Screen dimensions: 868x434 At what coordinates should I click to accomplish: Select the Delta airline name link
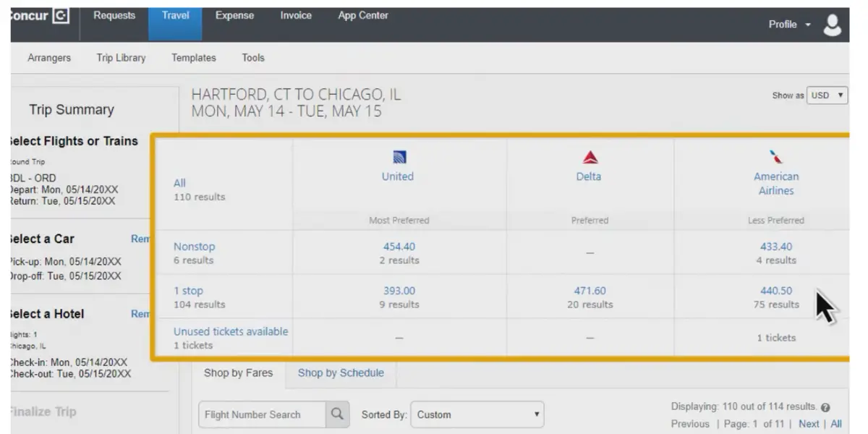tap(589, 176)
